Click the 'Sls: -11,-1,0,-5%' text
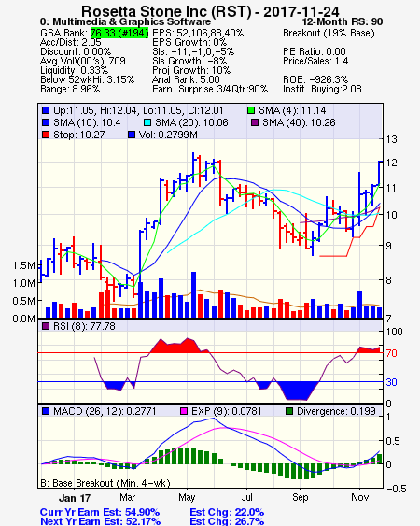Viewport: 420px width, 526px height. 193,51
